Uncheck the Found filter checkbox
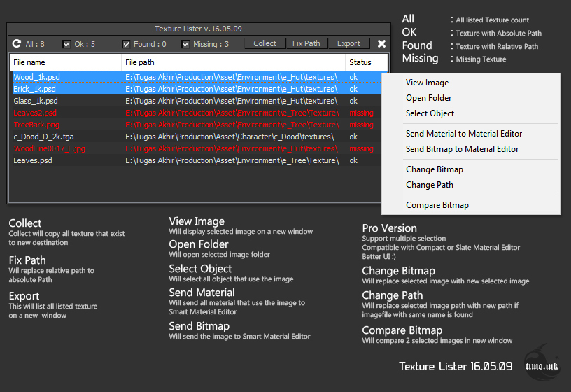Image resolution: width=571 pixels, height=392 pixels. (126, 44)
